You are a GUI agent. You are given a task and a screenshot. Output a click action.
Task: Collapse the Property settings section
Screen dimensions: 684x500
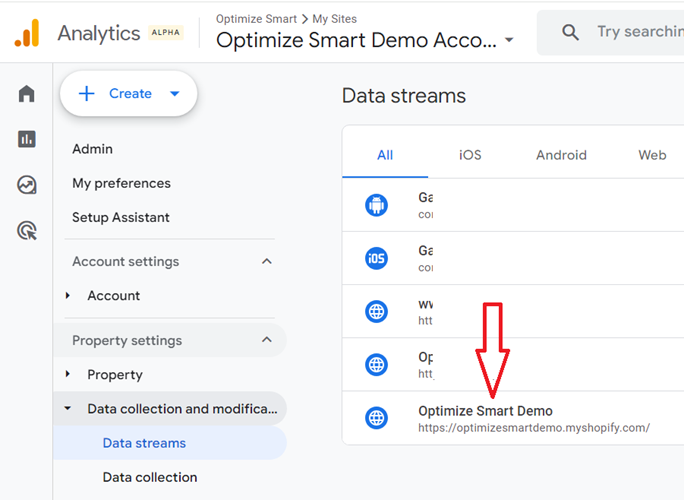(267, 340)
